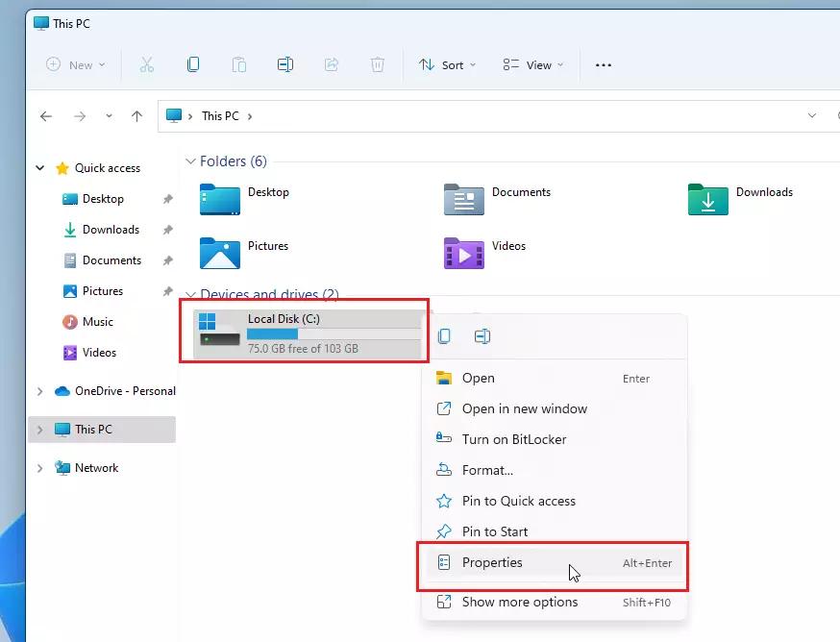Click the Copy icon in the toolbar
The height and width of the screenshot is (642, 840).
coord(193,64)
